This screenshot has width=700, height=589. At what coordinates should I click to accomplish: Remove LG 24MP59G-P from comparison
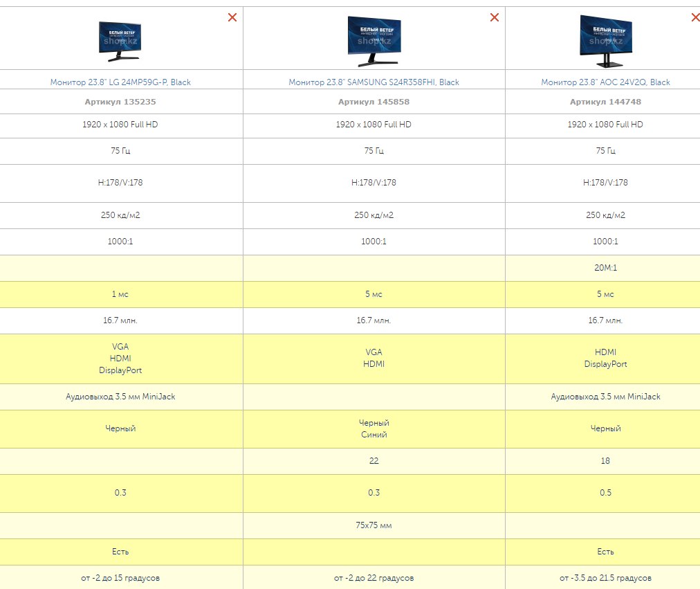pos(232,17)
